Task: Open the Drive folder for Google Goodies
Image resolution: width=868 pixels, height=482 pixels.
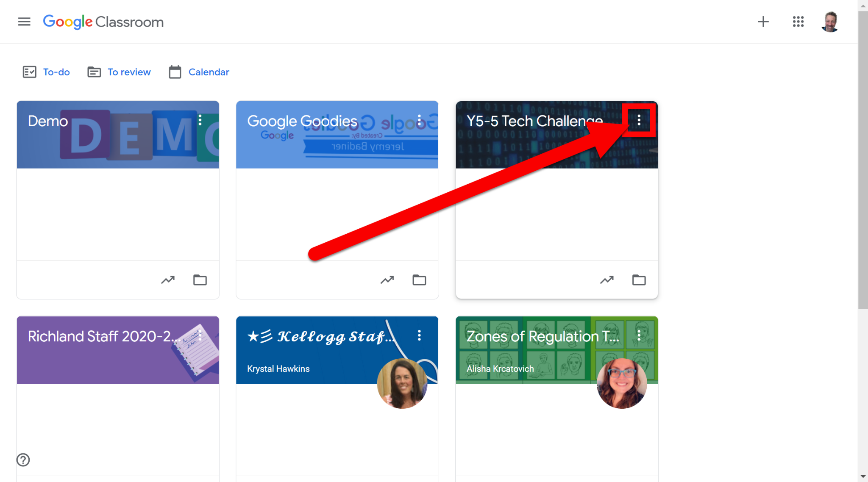Action: tap(419, 280)
